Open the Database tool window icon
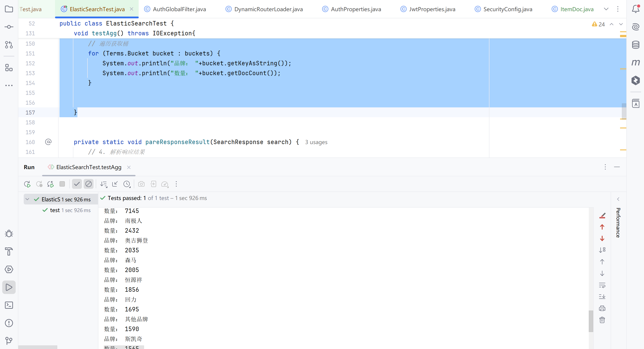 click(635, 45)
